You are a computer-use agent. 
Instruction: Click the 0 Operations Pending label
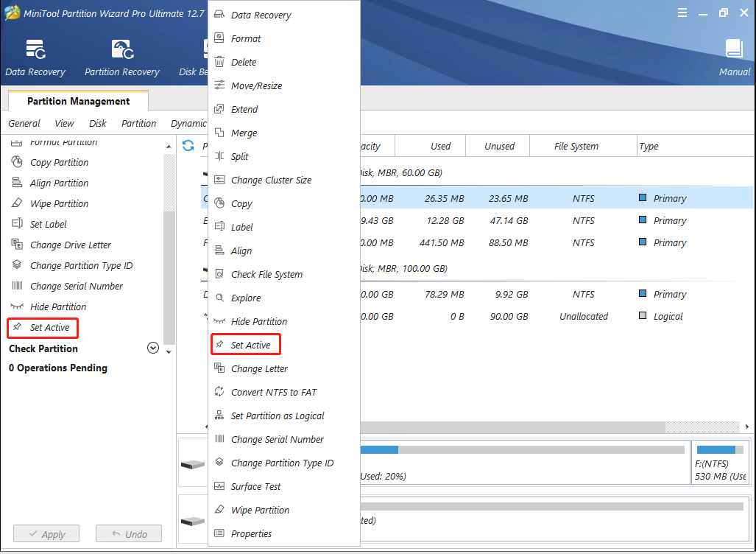(x=58, y=368)
